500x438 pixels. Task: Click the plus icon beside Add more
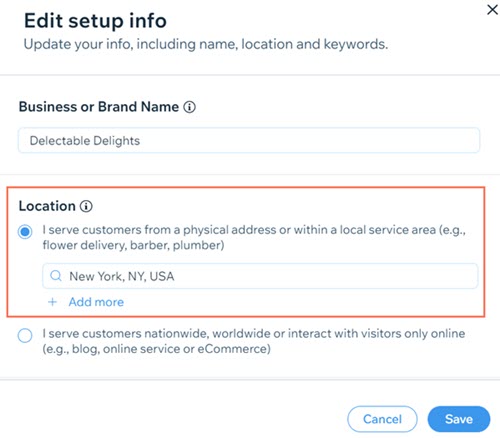pyautogui.click(x=52, y=302)
